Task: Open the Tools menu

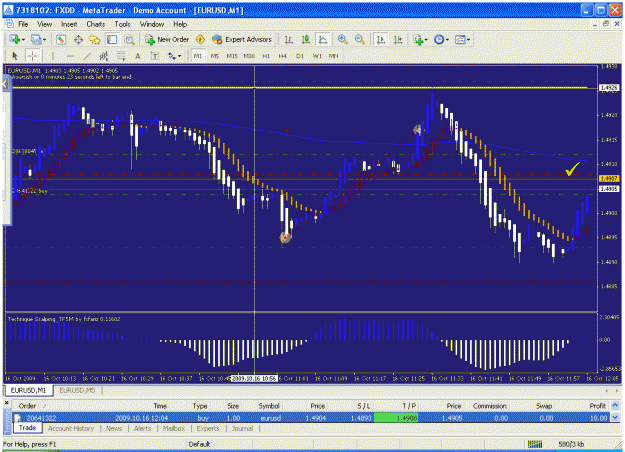Action: coord(122,24)
